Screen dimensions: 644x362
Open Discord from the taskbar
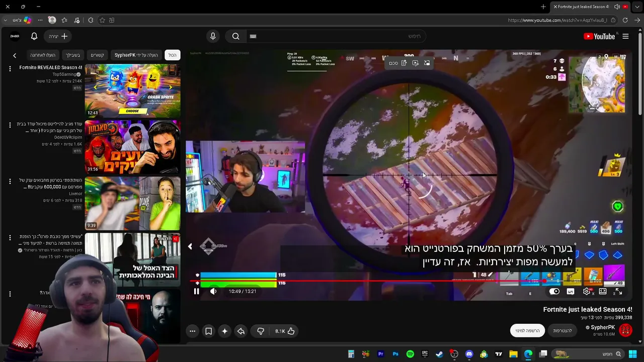[x=469, y=354]
